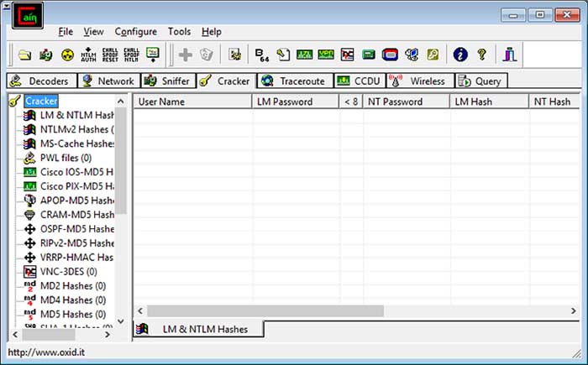Select CRAM-MD5 Hashes tree item
The image size is (588, 365).
click(x=77, y=215)
